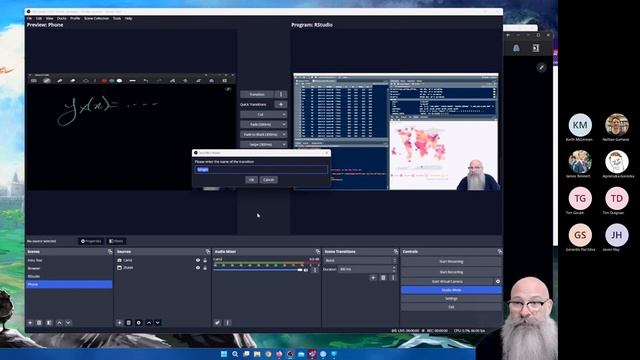Image resolution: width=640 pixels, height=360 pixels.
Task: Open the Camz audio track options menu
Action: (315, 270)
